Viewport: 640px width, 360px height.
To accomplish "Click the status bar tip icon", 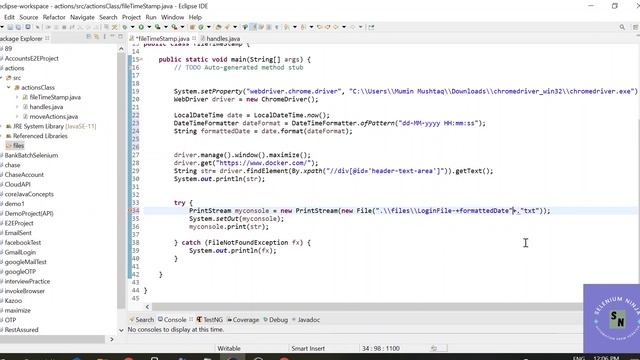I will point(434,348).
